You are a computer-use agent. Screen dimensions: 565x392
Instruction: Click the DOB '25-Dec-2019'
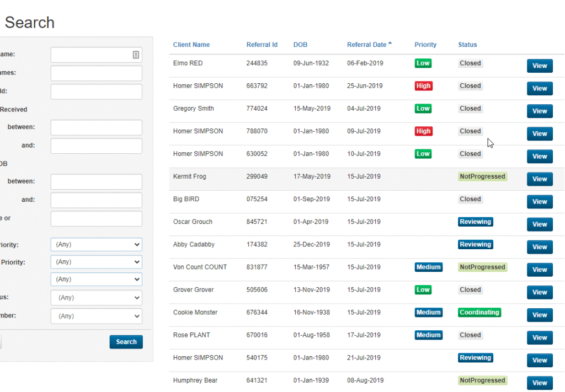(x=311, y=245)
